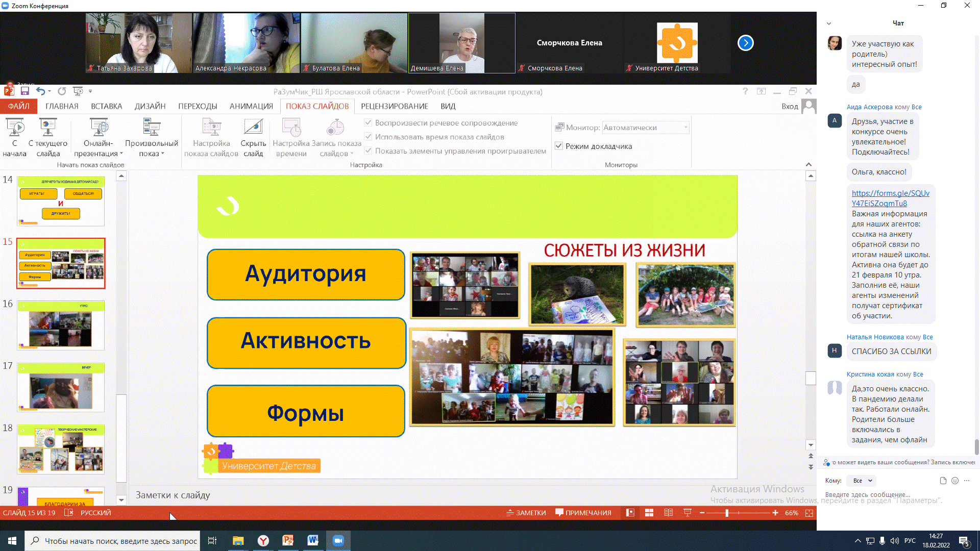Screen dimensions: 980x551
Task: Collapse the ribbon with chevron arrow
Action: click(x=808, y=164)
